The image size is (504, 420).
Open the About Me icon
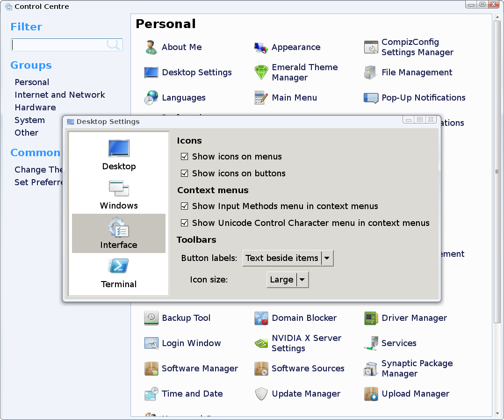[151, 47]
